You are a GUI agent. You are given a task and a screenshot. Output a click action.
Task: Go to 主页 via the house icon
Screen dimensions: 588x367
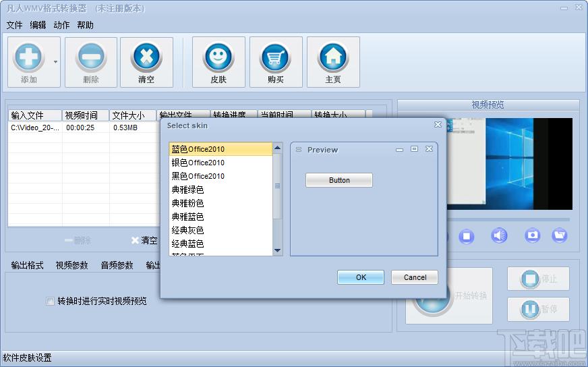point(333,58)
